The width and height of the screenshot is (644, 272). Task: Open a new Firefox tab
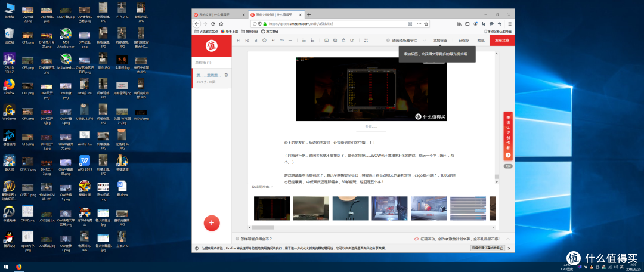pos(309,14)
